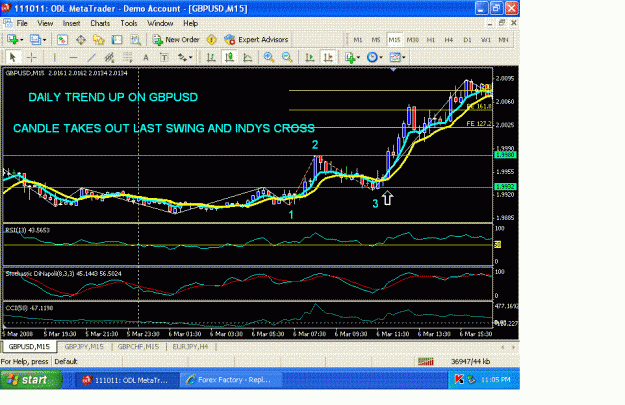Switch chart to Candlesticks
Image resolution: width=625 pixels, height=405 pixels.
pyautogui.click(x=229, y=57)
